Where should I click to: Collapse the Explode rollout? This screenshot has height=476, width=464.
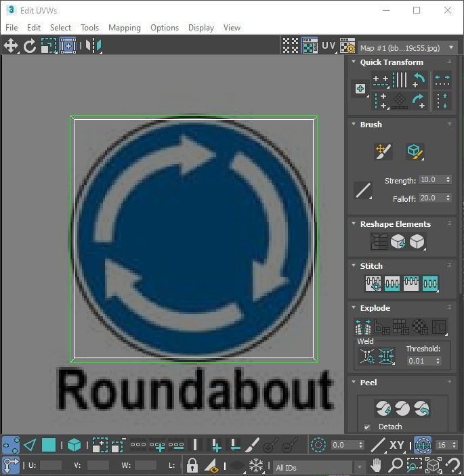[354, 307]
